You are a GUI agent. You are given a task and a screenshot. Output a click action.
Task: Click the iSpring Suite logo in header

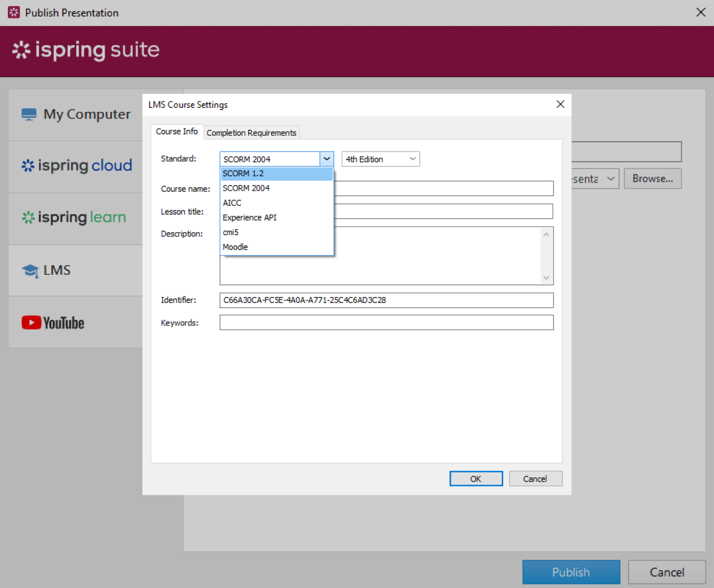click(x=85, y=51)
